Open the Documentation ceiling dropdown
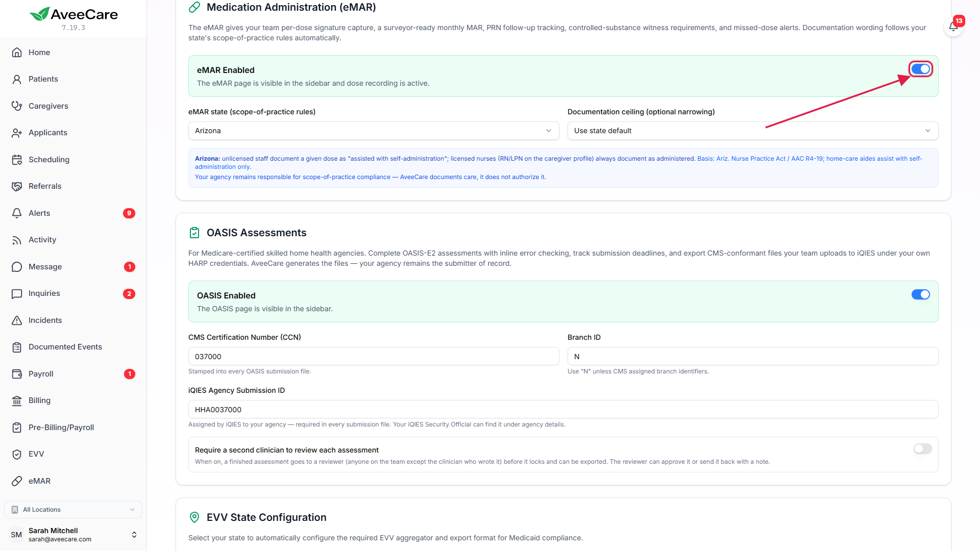This screenshot has width=980, height=551. click(753, 131)
